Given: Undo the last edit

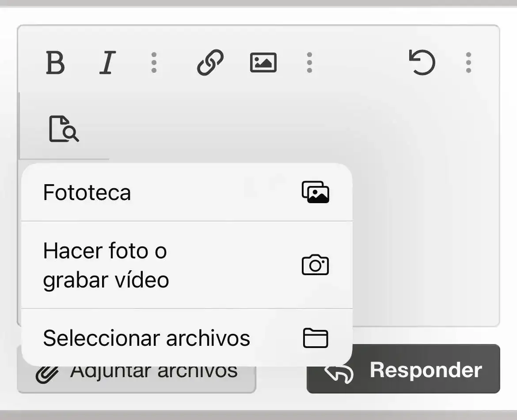Looking at the screenshot, I should (422, 63).
